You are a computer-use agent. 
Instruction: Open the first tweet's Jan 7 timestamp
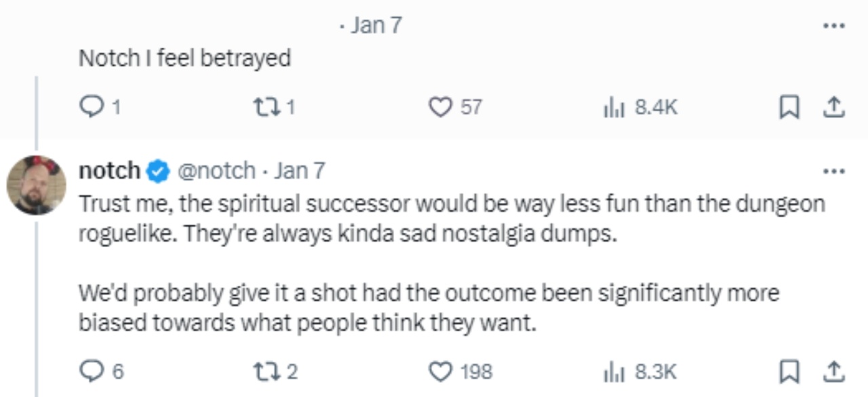[377, 26]
